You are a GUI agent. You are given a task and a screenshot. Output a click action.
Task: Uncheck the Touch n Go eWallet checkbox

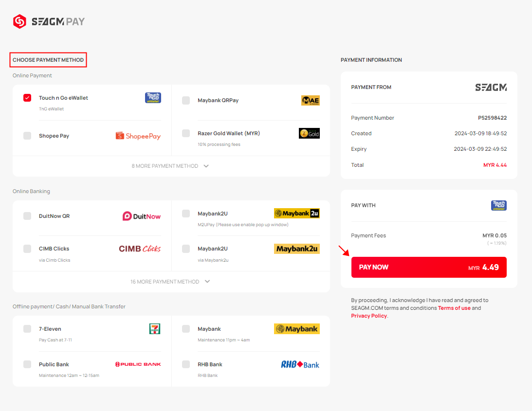pos(27,98)
